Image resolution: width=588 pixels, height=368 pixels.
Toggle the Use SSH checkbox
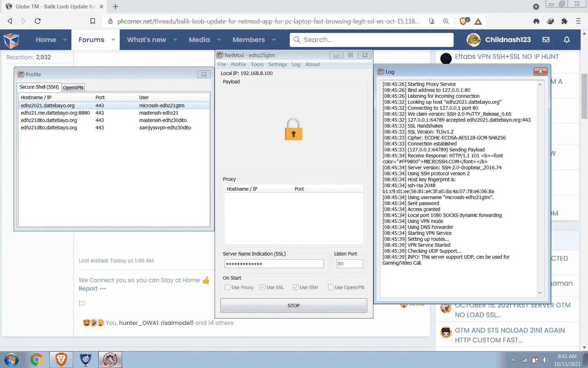(x=296, y=287)
